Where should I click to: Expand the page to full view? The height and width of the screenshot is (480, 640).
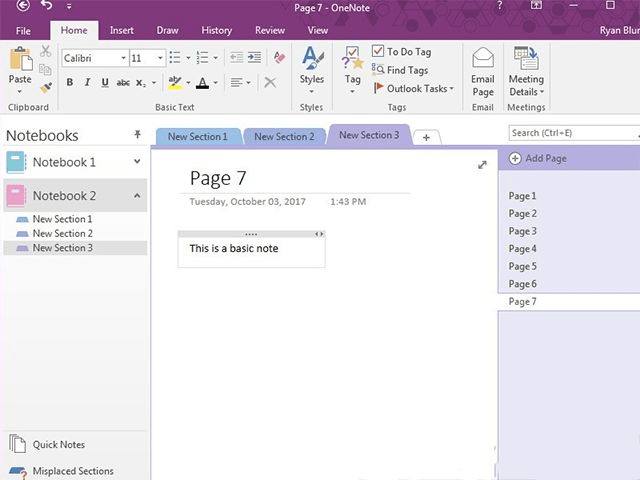(482, 165)
